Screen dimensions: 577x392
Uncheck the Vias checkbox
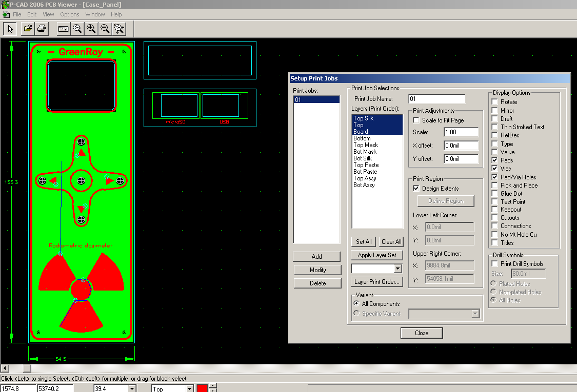[x=495, y=169]
